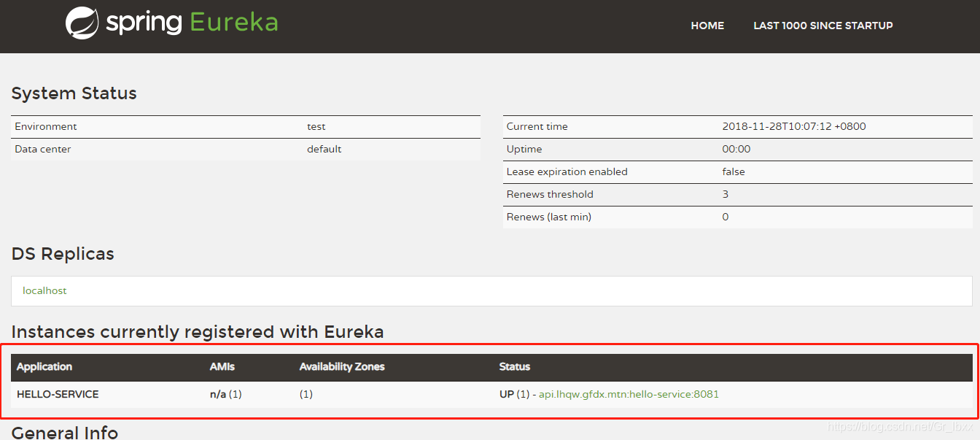Select the Renews threshold label
Image resolution: width=980 pixels, height=440 pixels.
550,194
